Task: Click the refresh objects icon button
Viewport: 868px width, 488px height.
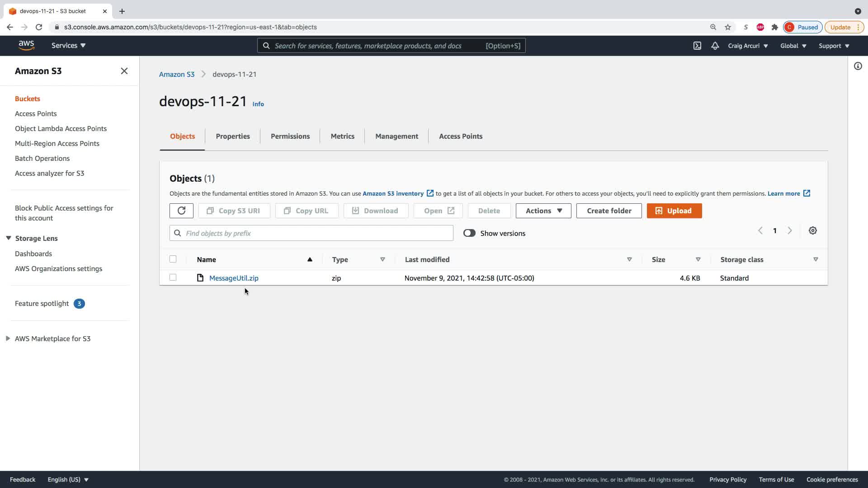Action: pos(181,211)
